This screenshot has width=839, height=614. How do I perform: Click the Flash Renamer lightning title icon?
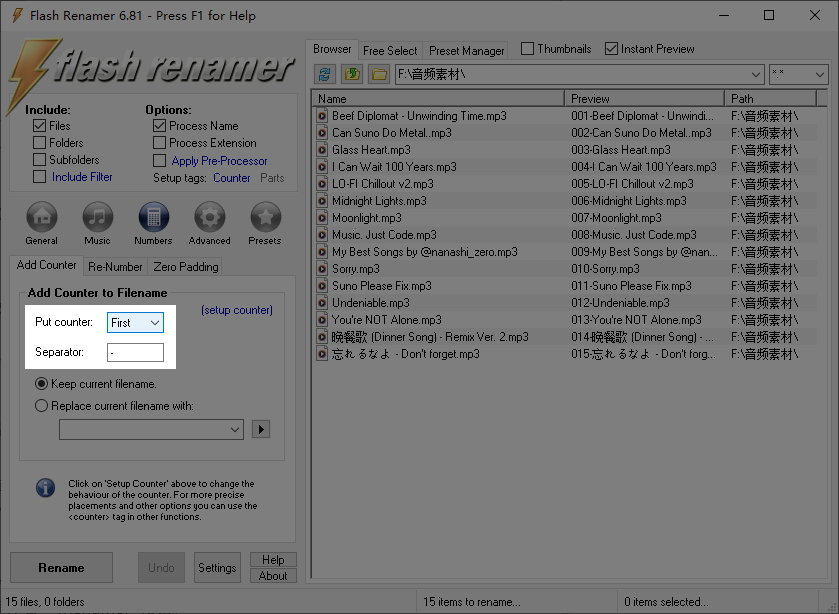17,16
